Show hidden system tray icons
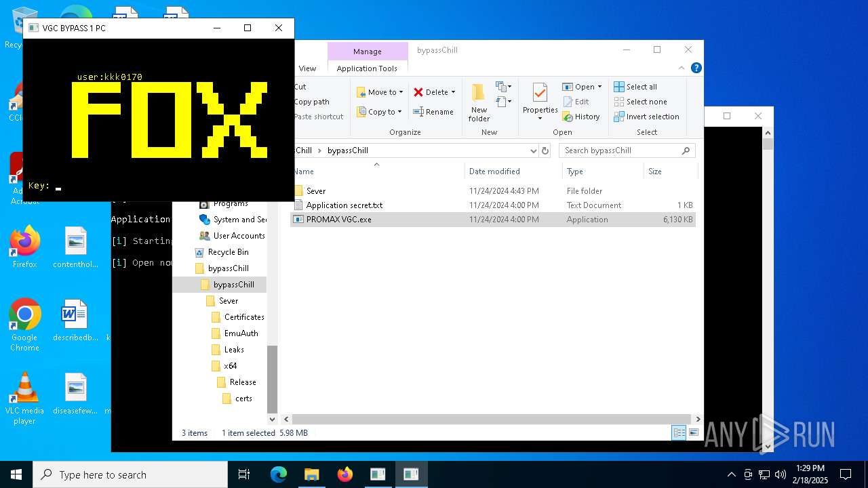The image size is (868, 488). [731, 474]
